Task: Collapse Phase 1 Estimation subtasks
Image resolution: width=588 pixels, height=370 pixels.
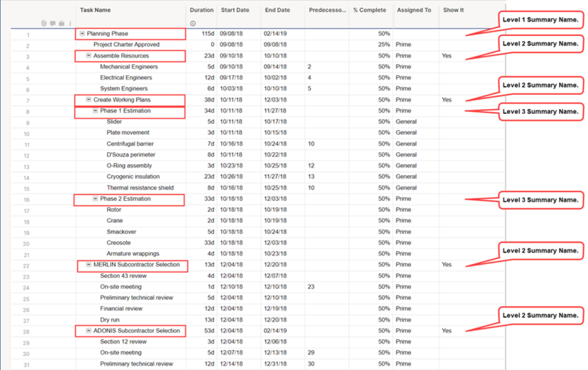Action: pyautogui.click(x=96, y=110)
